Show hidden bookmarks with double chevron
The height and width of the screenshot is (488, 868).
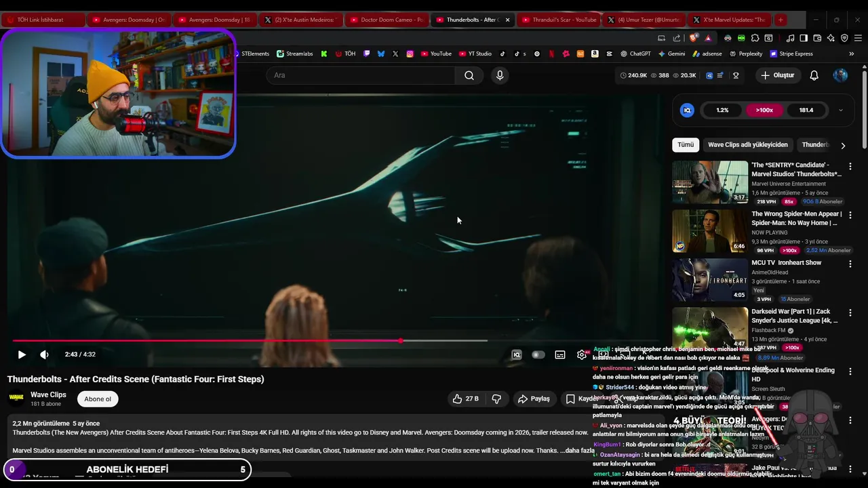point(852,54)
